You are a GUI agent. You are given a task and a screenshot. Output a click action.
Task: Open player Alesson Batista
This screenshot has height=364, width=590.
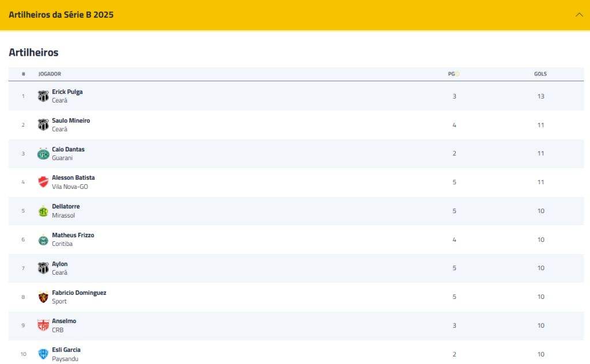tap(73, 177)
